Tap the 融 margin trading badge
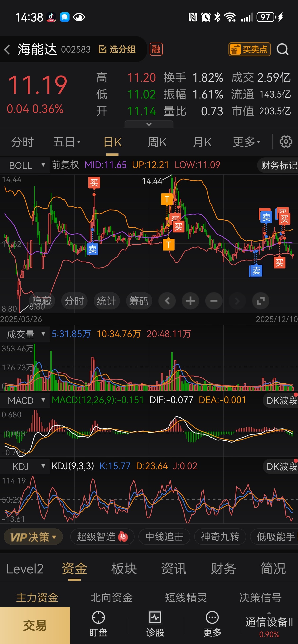This screenshot has width=298, height=644. point(156,49)
